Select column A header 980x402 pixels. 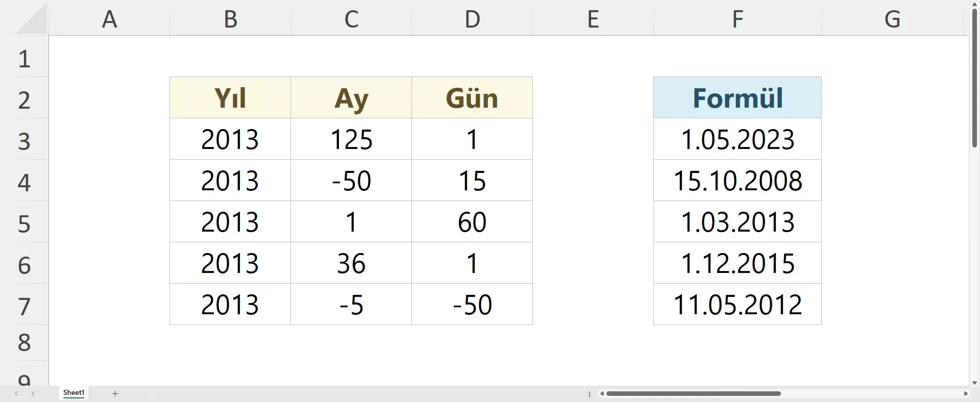109,19
